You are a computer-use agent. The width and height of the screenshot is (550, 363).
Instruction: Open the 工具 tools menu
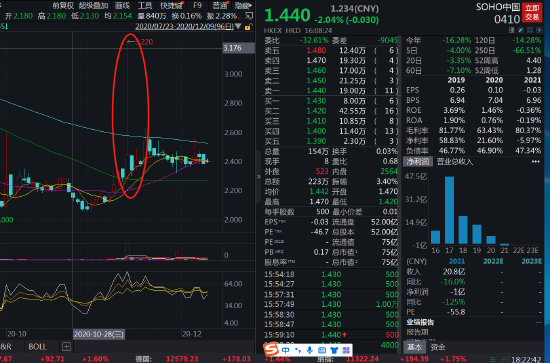tap(145, 5)
